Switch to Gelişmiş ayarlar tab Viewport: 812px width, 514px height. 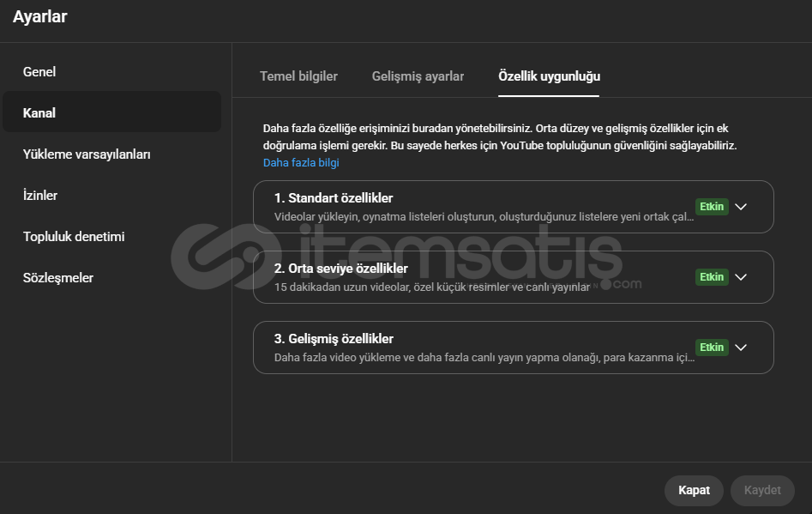[x=418, y=76]
